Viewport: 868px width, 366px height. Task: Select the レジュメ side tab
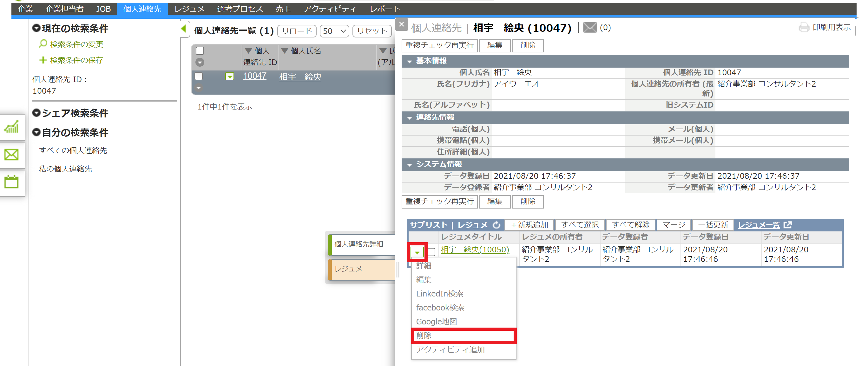pyautogui.click(x=362, y=269)
